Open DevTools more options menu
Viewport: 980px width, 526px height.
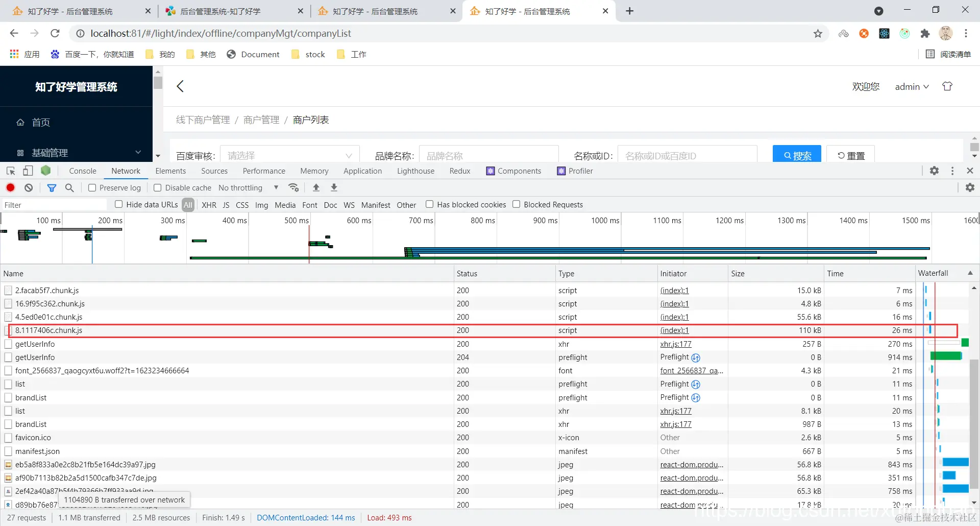(952, 171)
